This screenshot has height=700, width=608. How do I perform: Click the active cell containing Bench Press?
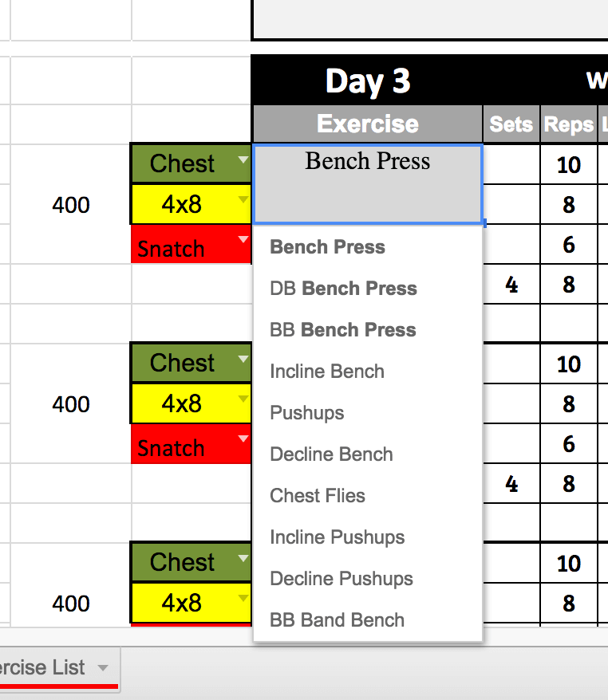click(367, 183)
